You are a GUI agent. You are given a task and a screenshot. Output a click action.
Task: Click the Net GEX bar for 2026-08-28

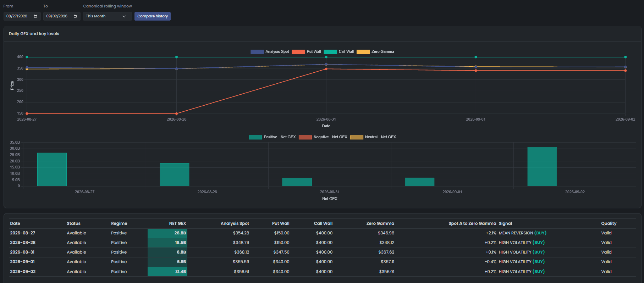pyautogui.click(x=174, y=174)
